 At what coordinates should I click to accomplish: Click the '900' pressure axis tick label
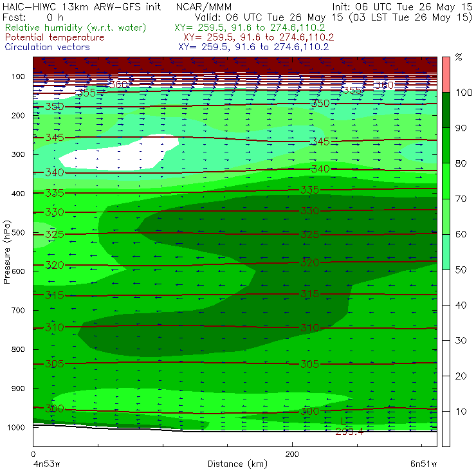tap(18, 389)
